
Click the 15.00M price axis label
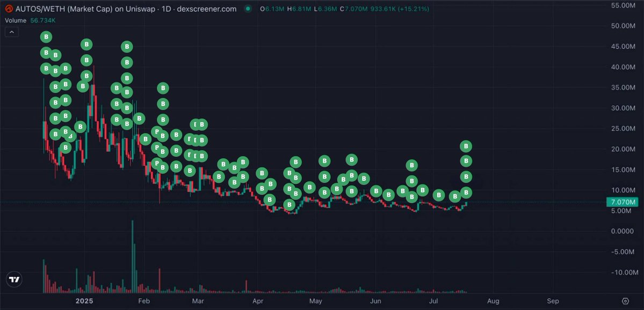coord(623,170)
